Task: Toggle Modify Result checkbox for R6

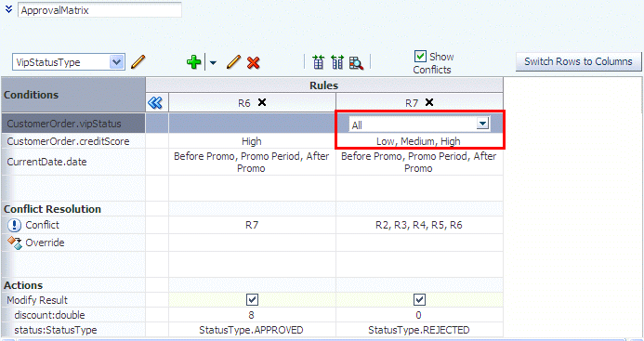Action: [252, 300]
